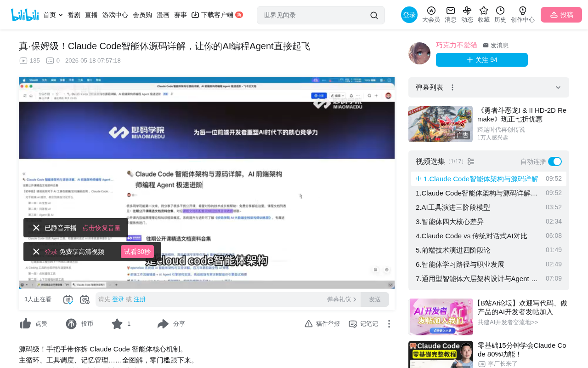Click 发消息 envelope icon
The height and width of the screenshot is (368, 588).
point(486,46)
